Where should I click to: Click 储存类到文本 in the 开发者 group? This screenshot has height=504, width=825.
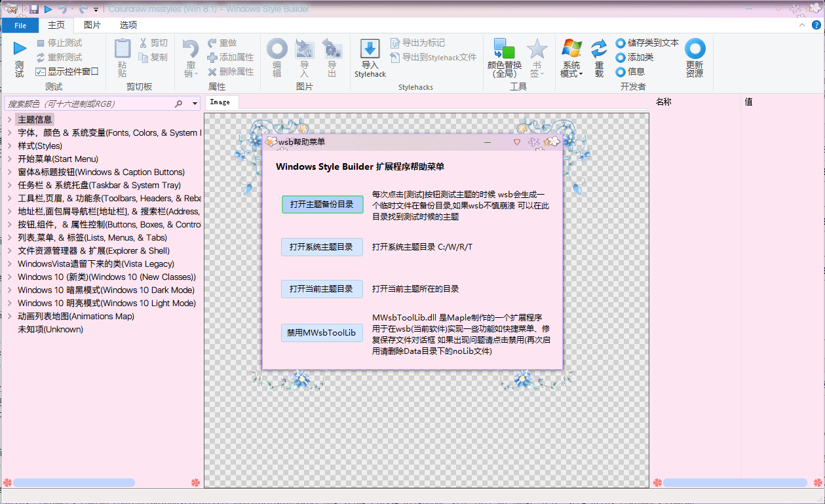pos(647,43)
